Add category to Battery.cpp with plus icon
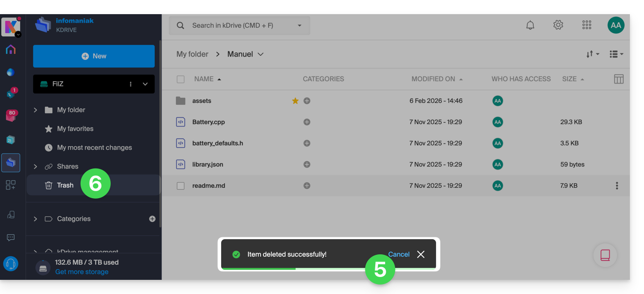Viewport: 644px width, 294px height. tap(307, 122)
